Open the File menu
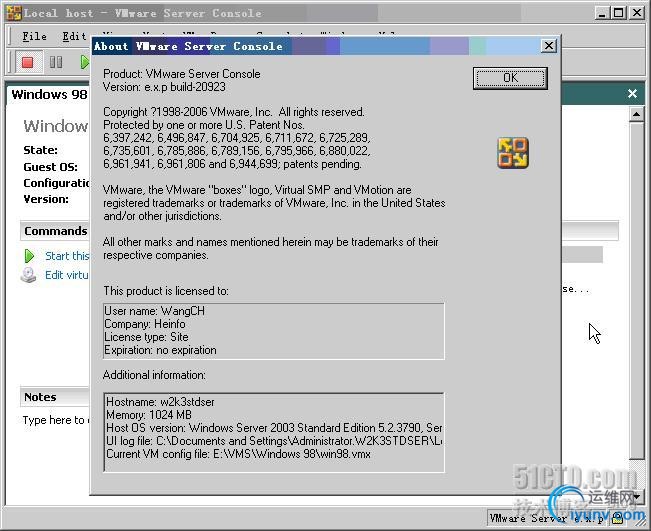651x531 pixels. tap(34, 37)
